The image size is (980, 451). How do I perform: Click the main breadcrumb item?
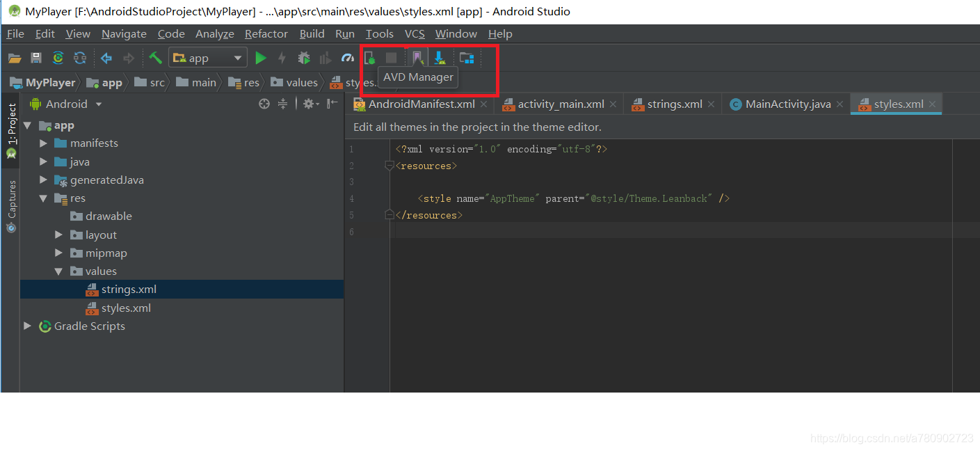(196, 82)
